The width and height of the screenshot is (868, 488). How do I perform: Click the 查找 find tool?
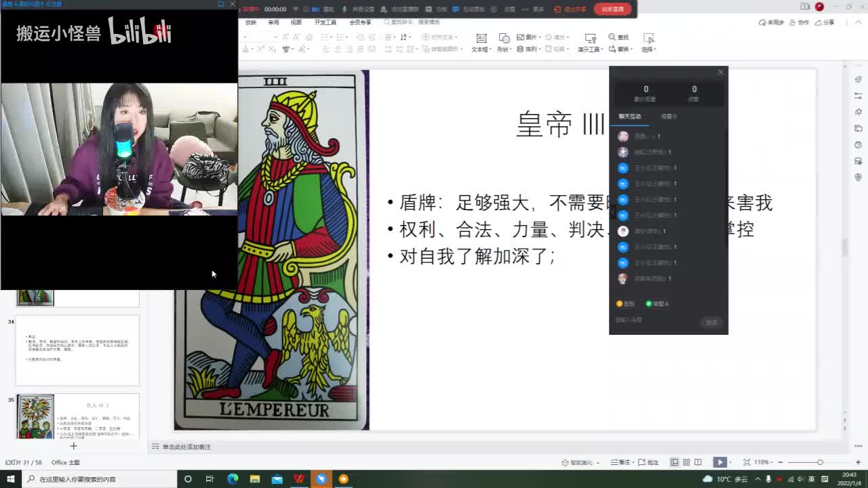point(619,37)
